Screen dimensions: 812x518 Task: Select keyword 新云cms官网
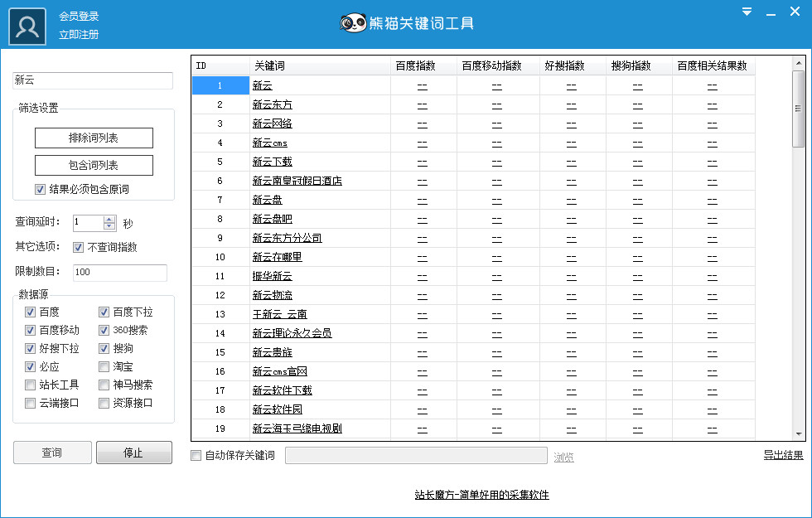click(280, 372)
